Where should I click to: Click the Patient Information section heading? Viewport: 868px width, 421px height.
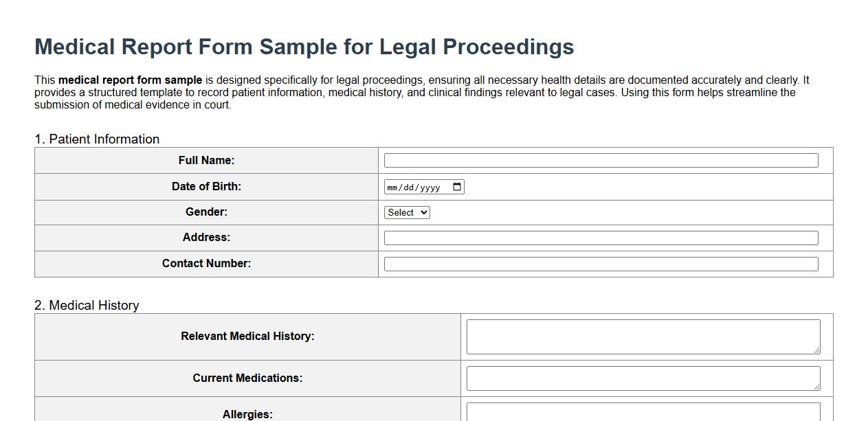96,139
